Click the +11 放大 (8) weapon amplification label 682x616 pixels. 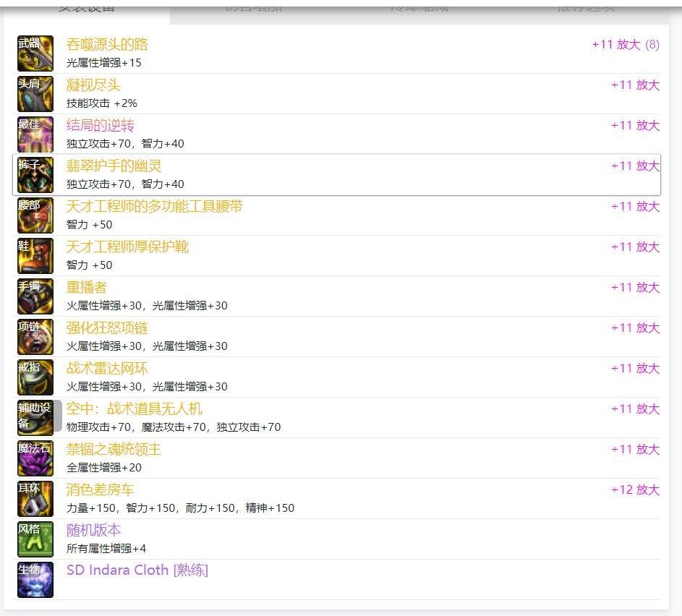pyautogui.click(x=625, y=44)
